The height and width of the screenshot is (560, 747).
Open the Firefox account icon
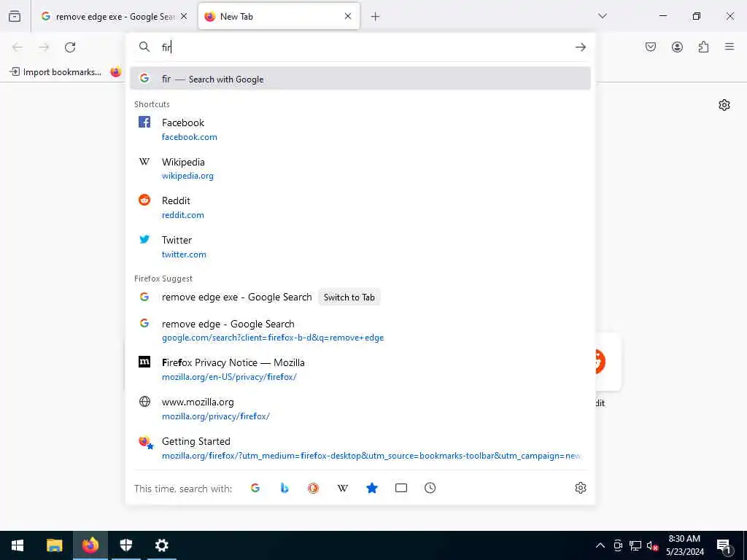(x=677, y=47)
